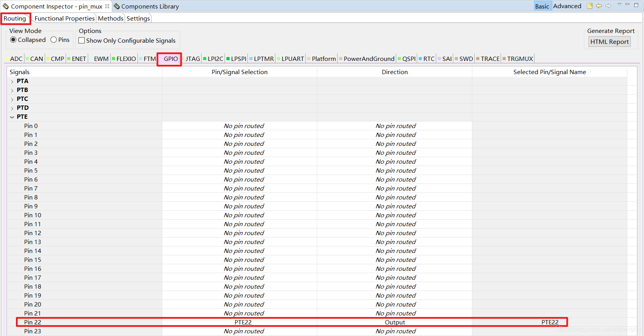Select the LPI2C peripheral tab

[213, 59]
